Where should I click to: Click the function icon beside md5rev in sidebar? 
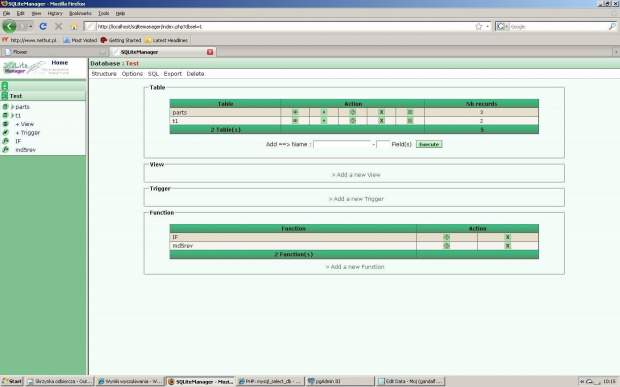tap(5, 150)
